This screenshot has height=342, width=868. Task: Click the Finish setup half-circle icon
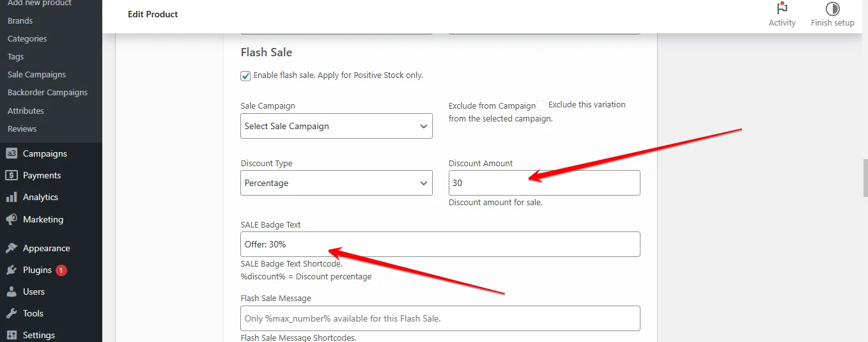coord(832,8)
